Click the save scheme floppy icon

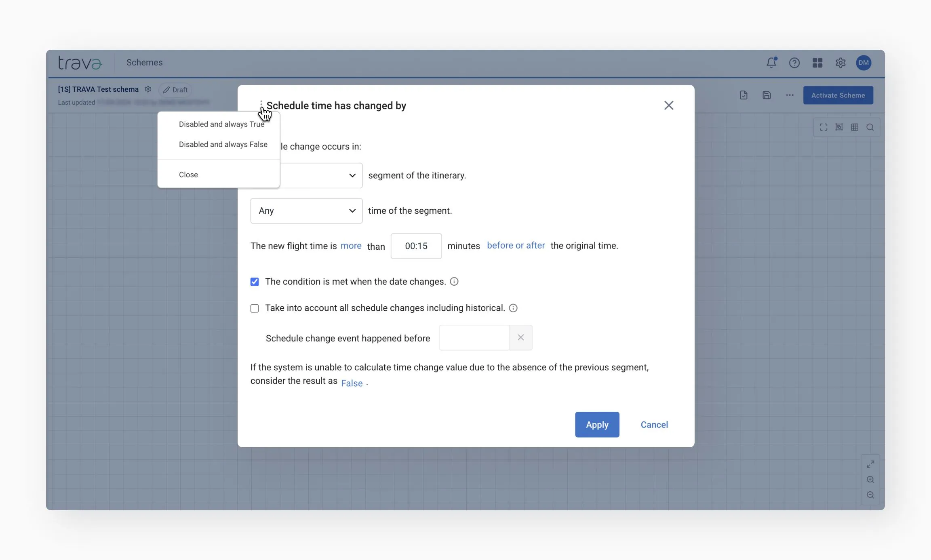(767, 95)
